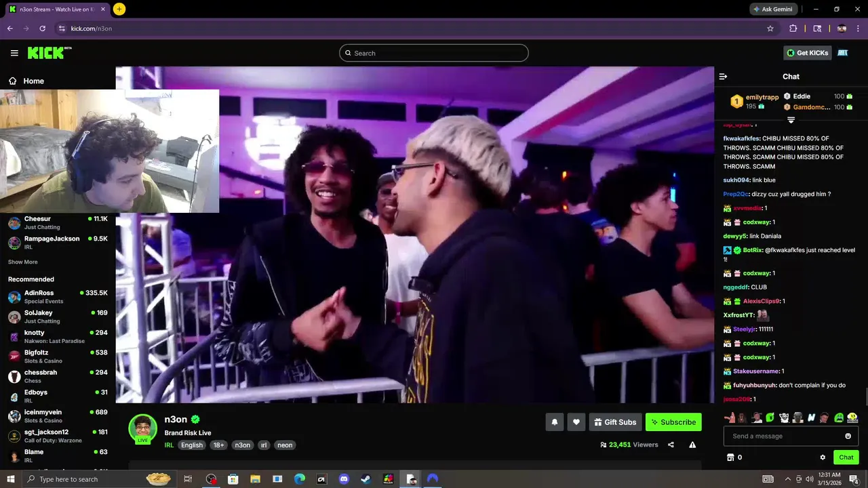This screenshot has width=868, height=488.
Task: Click fkwakafkfes username in chat
Action: click(x=741, y=138)
